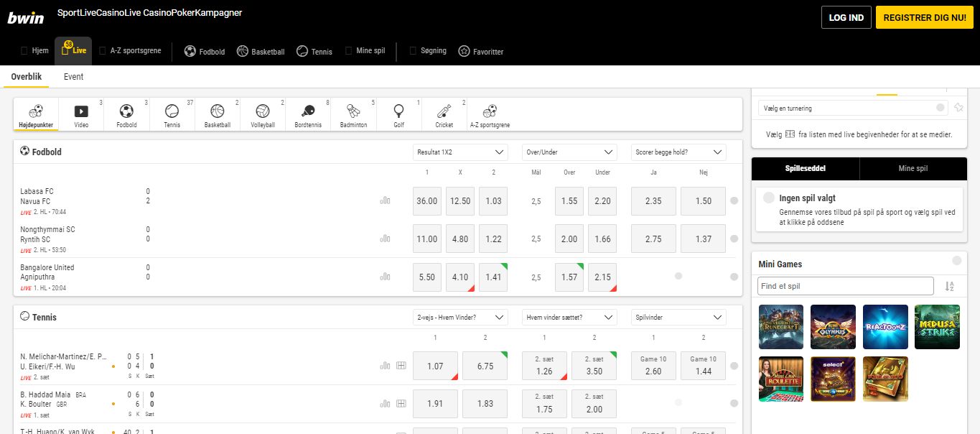This screenshot has height=434, width=980.
Task: Select odds 6.75 for Eikeri/Wu win
Action: click(485, 366)
